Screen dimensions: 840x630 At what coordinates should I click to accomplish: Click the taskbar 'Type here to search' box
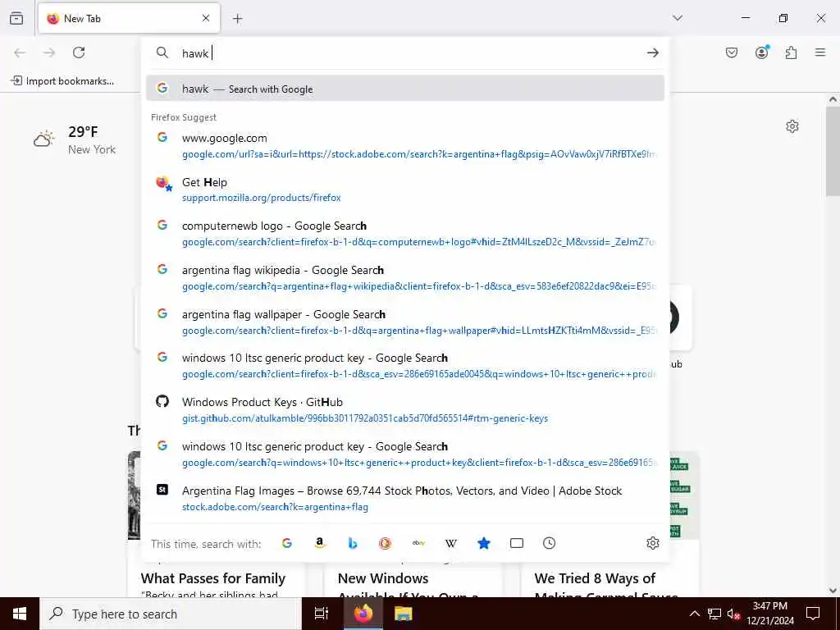coord(171,614)
